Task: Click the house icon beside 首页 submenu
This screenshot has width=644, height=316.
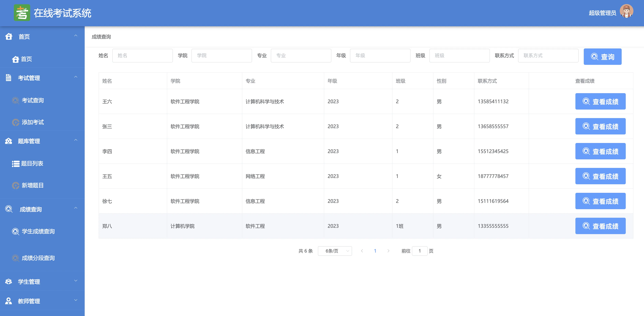Action: 16,59
